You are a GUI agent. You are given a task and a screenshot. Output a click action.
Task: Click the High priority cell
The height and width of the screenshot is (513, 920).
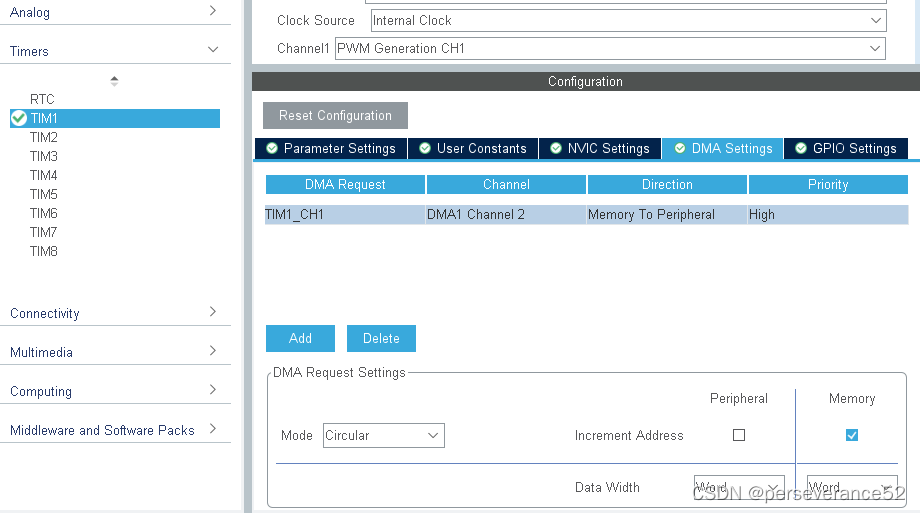coord(828,214)
